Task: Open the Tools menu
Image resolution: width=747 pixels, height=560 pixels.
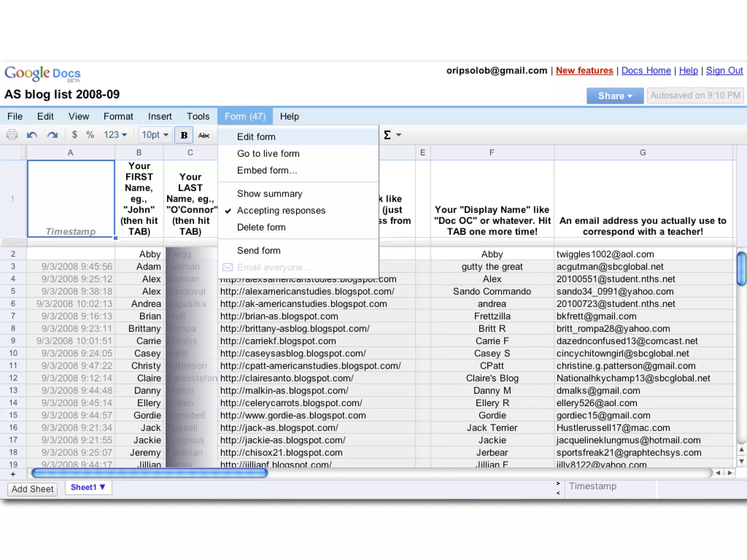Action: tap(198, 117)
